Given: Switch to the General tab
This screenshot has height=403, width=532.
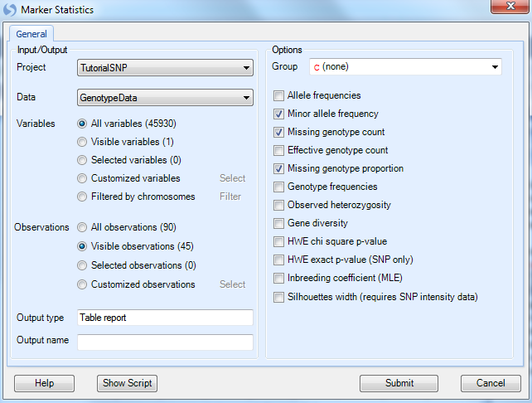Looking at the screenshot, I should tap(31, 34).
